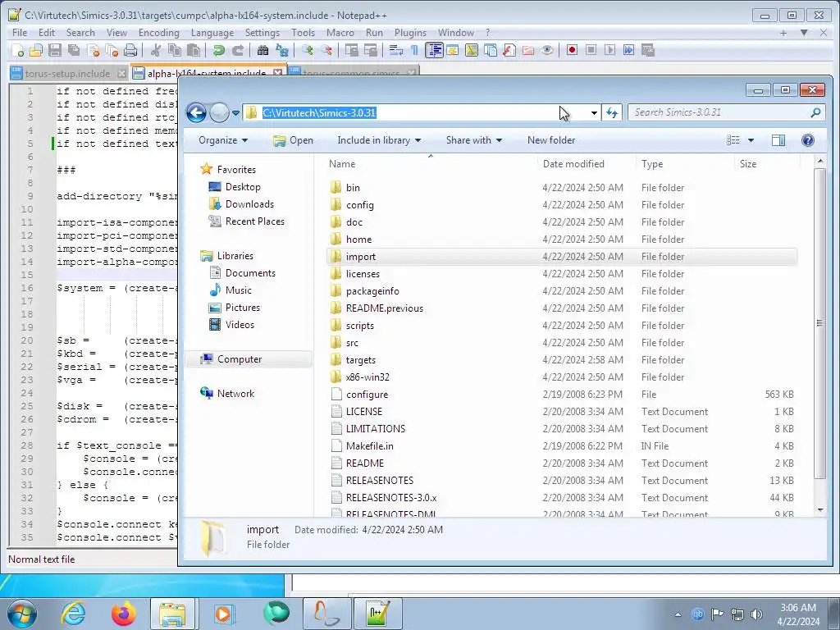Run macro multiple times icon
840x630 pixels.
click(x=628, y=50)
